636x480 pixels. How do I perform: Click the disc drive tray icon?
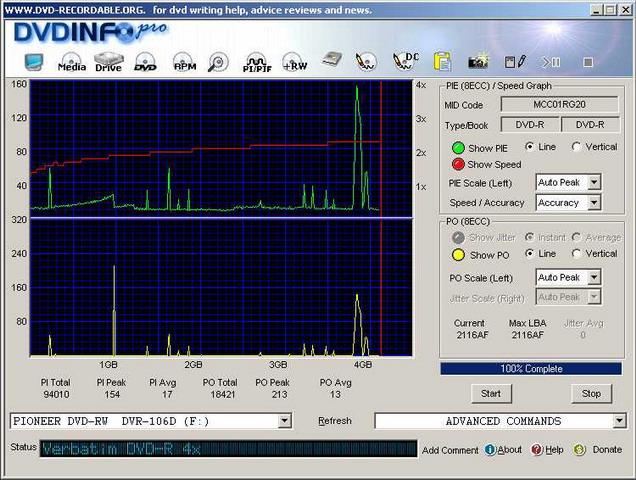click(x=332, y=60)
